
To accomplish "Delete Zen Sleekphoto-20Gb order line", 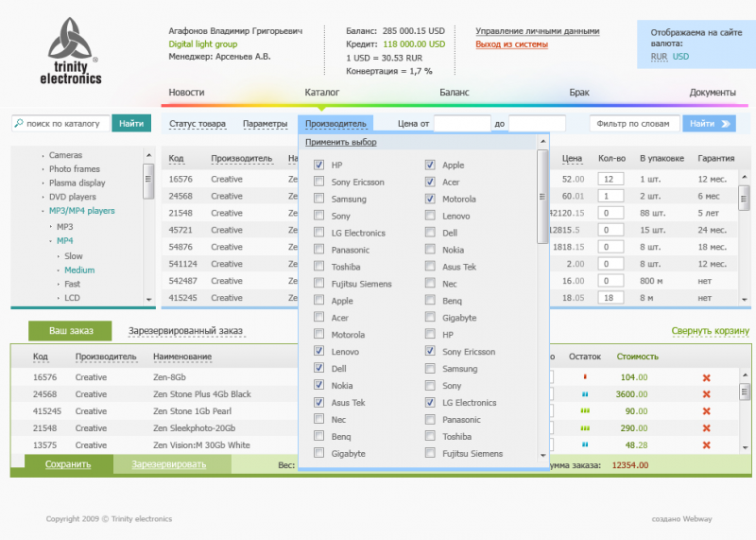I will pos(706,428).
